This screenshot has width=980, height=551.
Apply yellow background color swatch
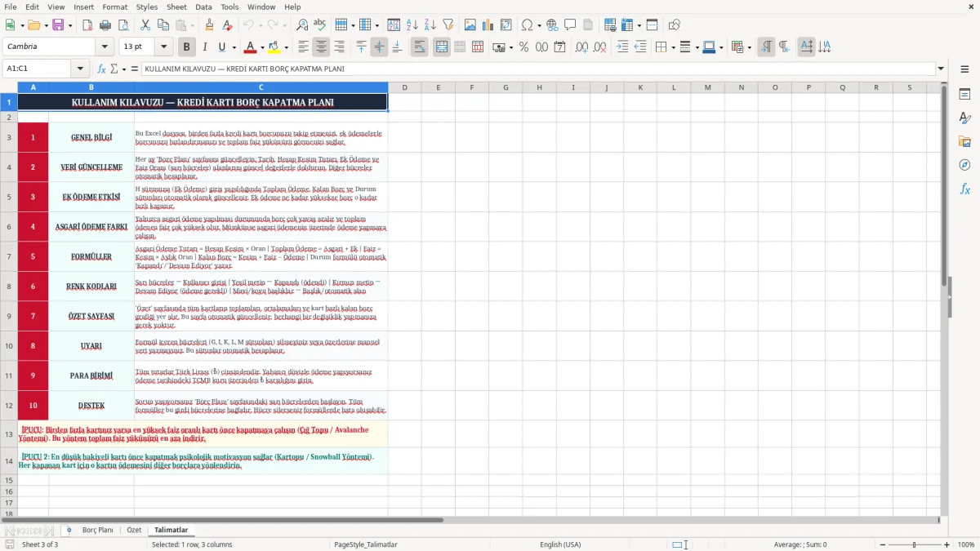point(274,47)
